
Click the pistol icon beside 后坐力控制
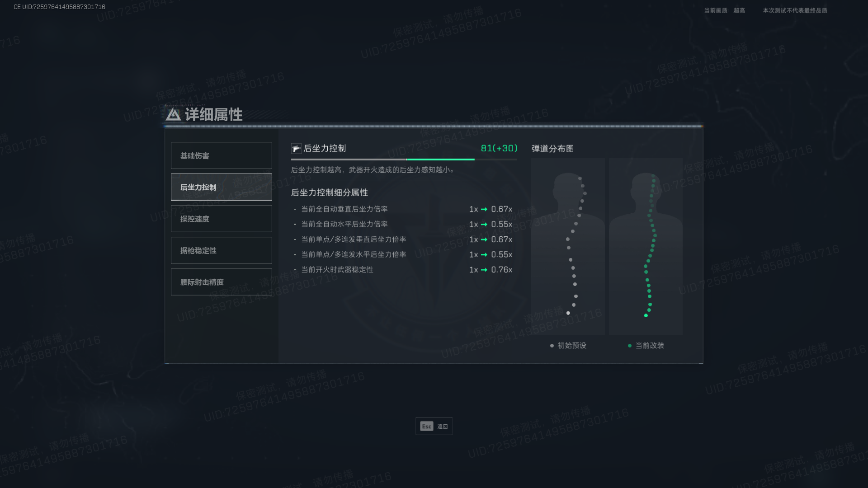pos(296,149)
